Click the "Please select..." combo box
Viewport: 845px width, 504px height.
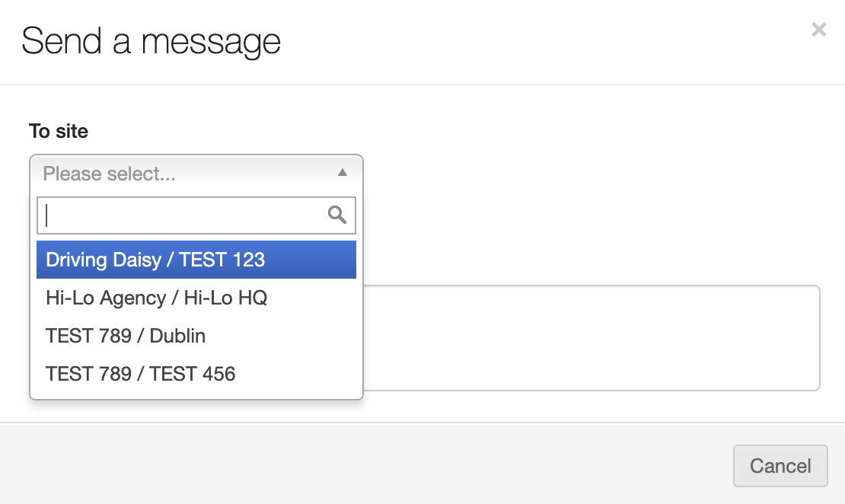click(x=183, y=174)
